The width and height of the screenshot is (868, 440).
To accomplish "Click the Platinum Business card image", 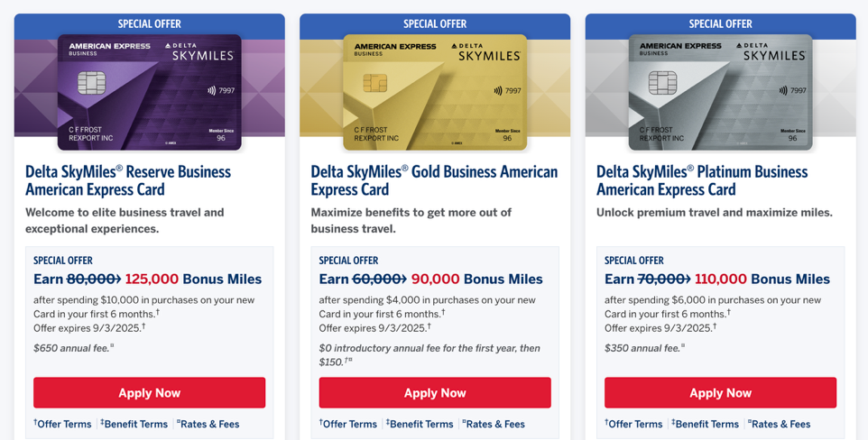I will click(x=721, y=93).
